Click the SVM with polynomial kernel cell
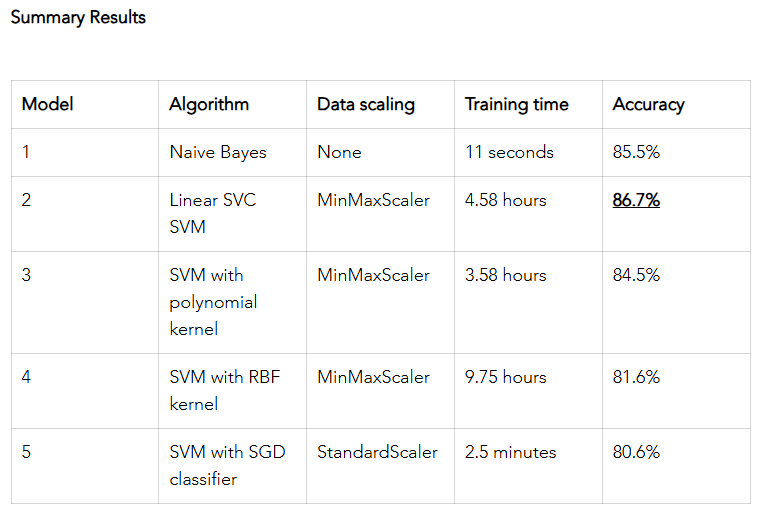766x512 pixels. pos(213,301)
